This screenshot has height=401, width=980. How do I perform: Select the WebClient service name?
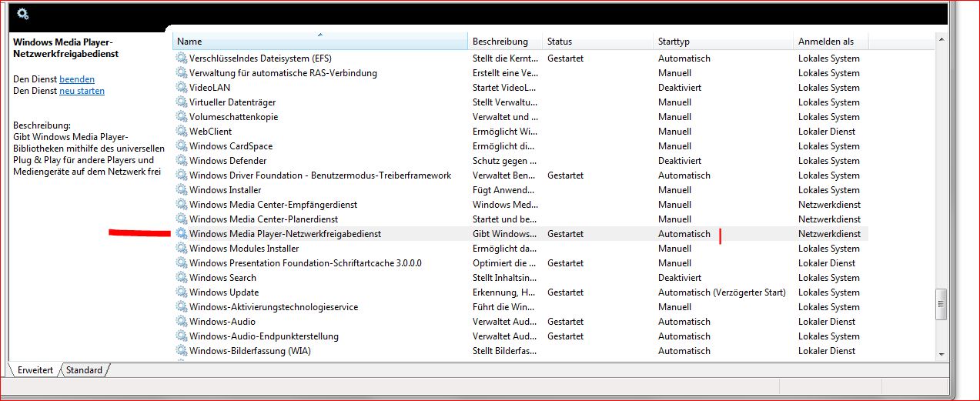coord(210,132)
